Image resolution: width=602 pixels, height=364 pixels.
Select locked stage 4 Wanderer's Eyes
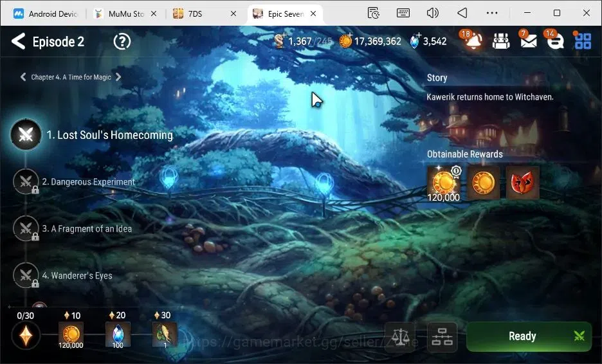(63, 275)
